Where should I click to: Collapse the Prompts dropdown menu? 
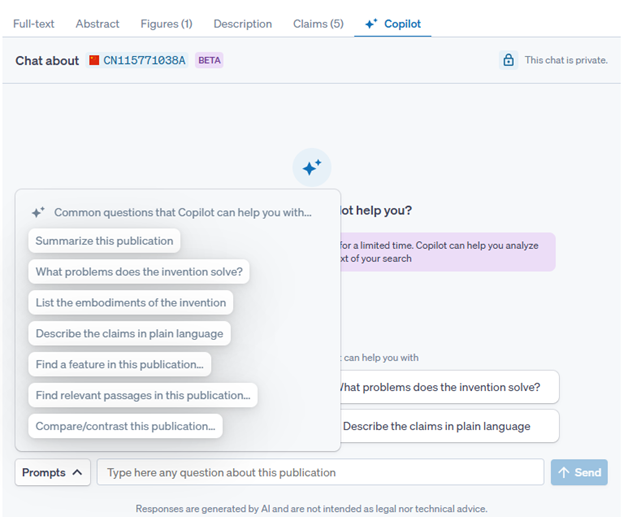tap(52, 472)
